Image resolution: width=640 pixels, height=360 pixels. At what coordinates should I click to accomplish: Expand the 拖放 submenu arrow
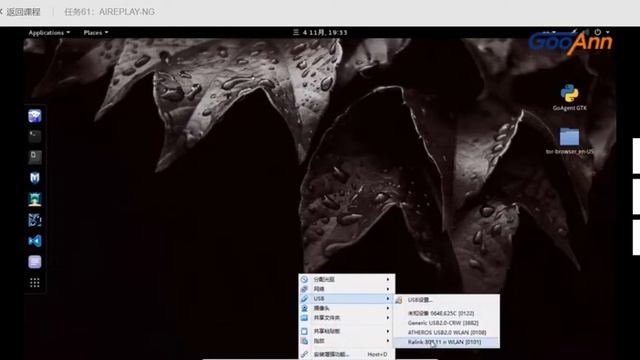pos(388,341)
